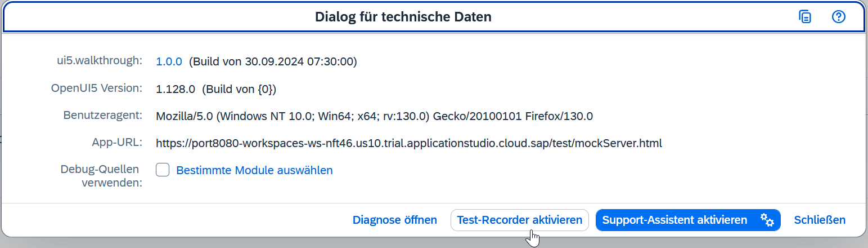Activate the Test-Recorder aktivieren button
This screenshot has width=868, height=248.
520,220
